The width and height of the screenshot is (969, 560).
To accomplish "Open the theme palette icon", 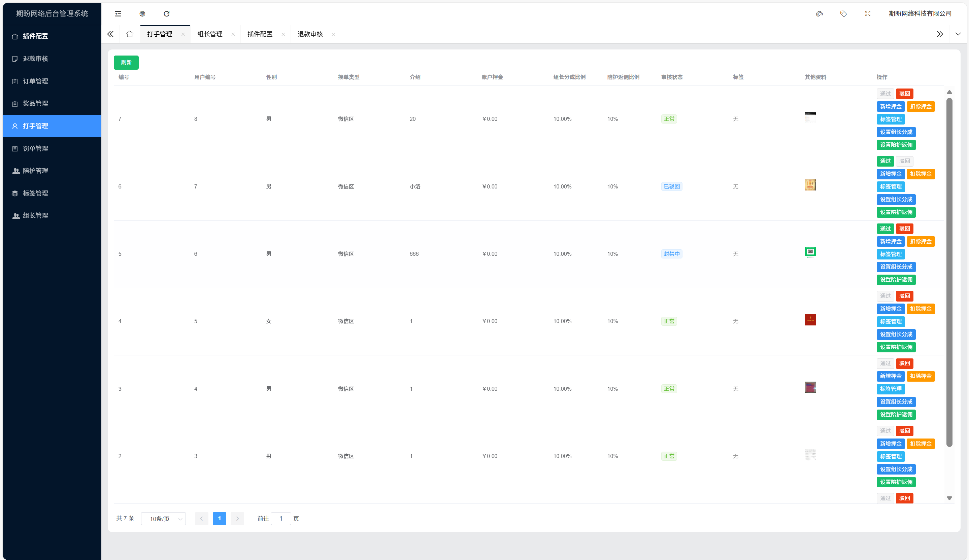I will tap(820, 14).
